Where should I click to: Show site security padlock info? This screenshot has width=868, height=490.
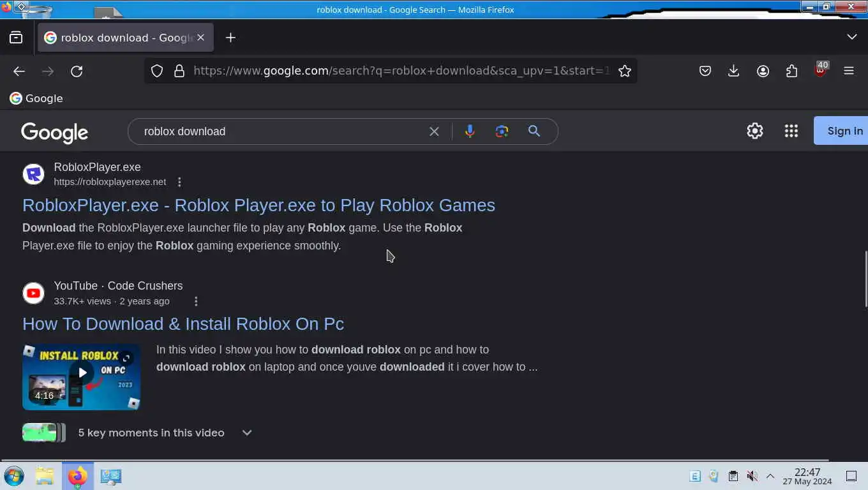[x=179, y=71]
